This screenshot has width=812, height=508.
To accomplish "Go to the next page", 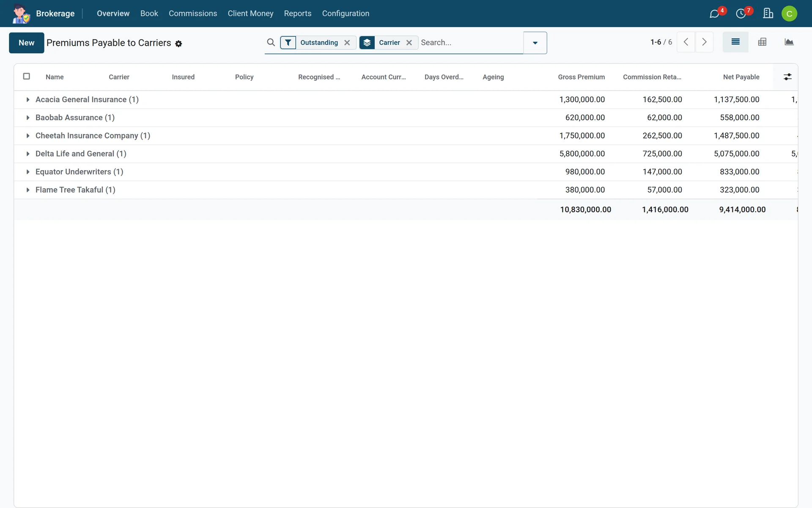I will coord(704,42).
